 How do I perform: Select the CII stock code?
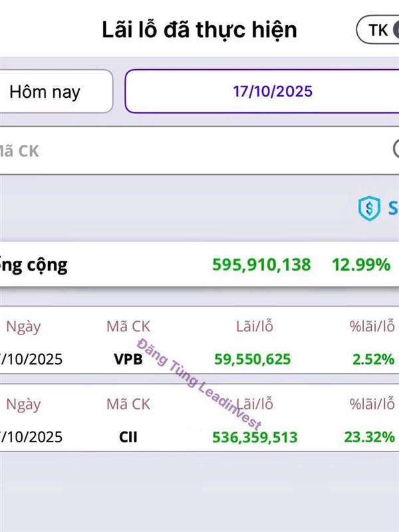(x=128, y=437)
